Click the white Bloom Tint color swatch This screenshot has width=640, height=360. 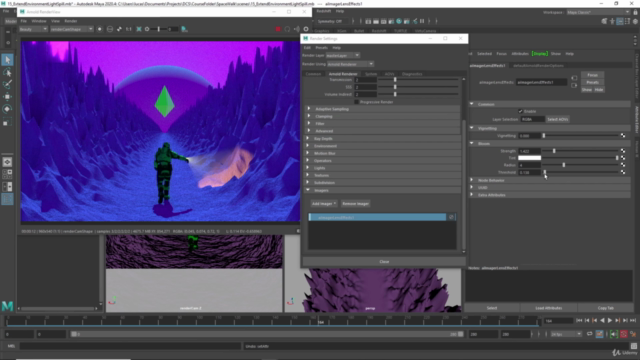pyautogui.click(x=529, y=158)
